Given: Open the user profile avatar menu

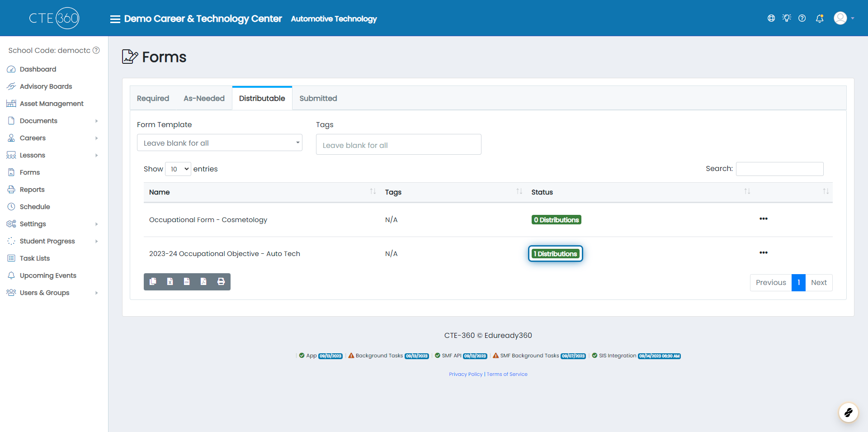Looking at the screenshot, I should [x=844, y=18].
